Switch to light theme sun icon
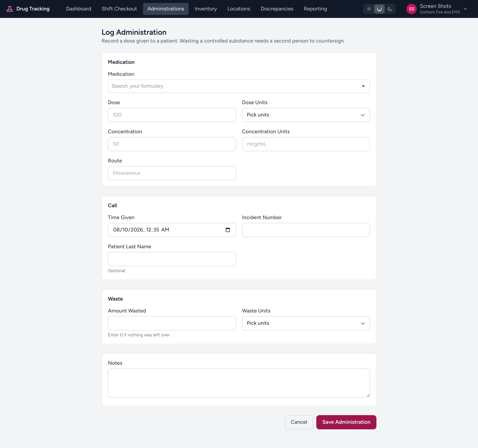Viewport: 478px width, 448px height. [x=369, y=9]
